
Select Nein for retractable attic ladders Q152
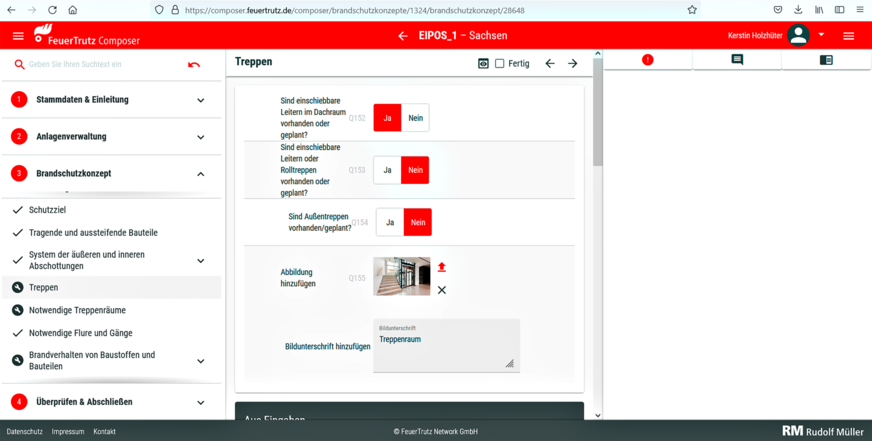[415, 118]
